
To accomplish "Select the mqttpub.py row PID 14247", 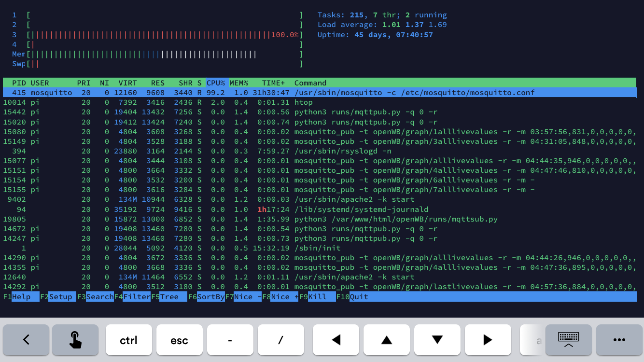I will 320,238.
